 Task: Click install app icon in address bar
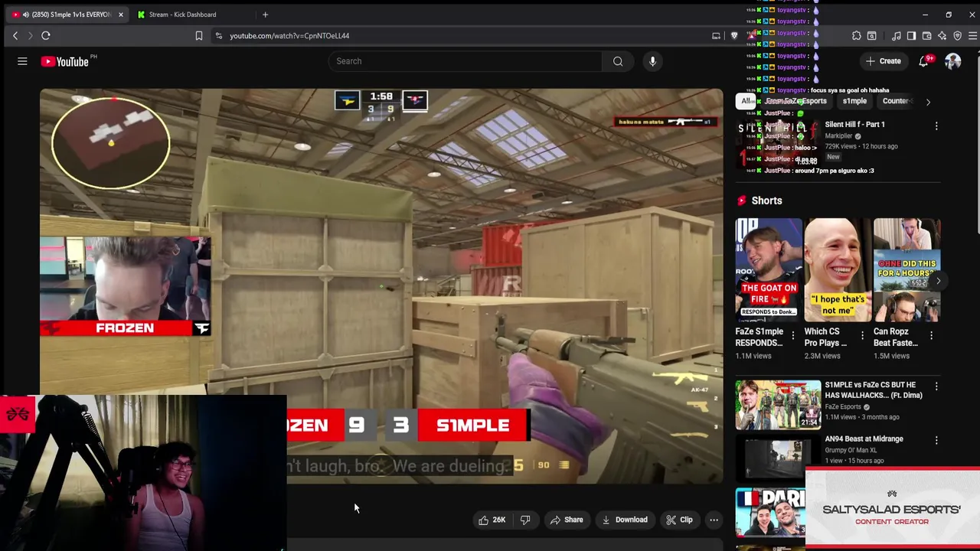(x=716, y=35)
